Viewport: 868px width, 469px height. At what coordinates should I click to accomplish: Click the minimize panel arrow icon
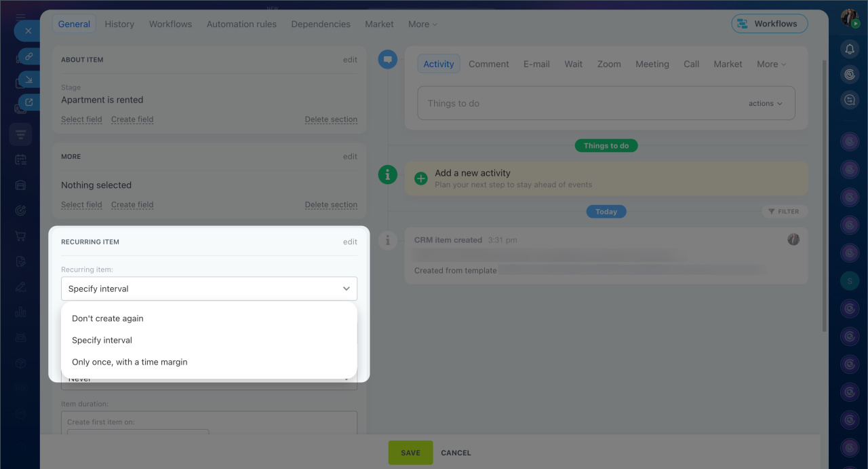tap(29, 80)
